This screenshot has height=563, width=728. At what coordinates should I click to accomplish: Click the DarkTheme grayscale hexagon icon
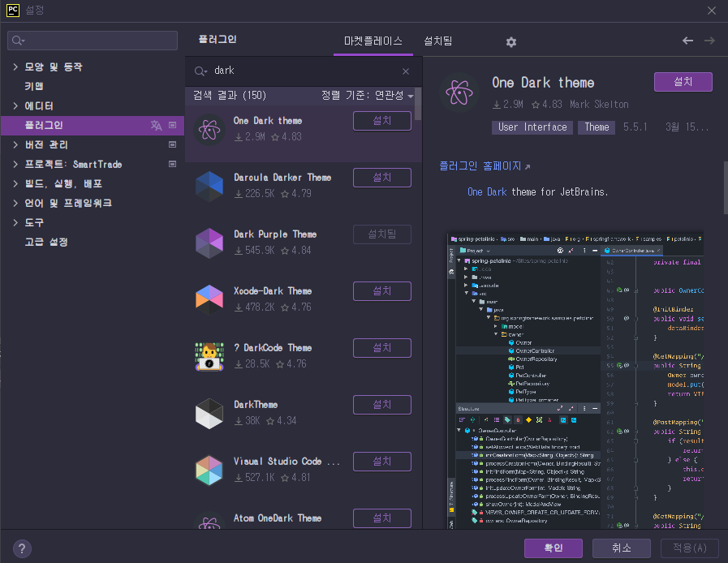[209, 413]
